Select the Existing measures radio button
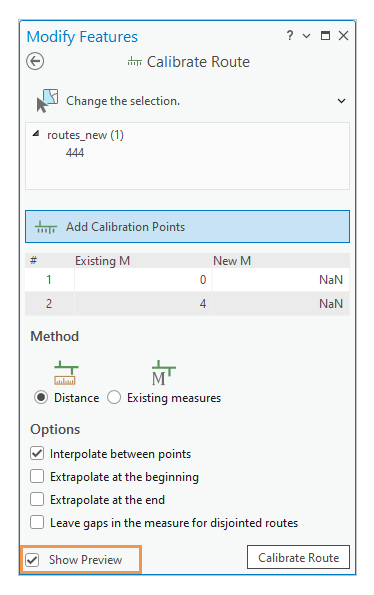 tap(114, 398)
